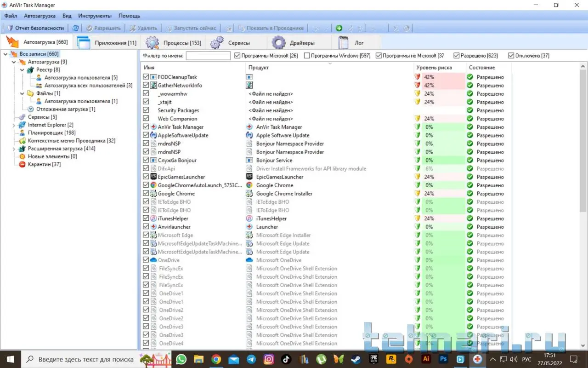This screenshot has width=588, height=368.
Task: Collapse the Все записи tree node
Action: coord(6,54)
